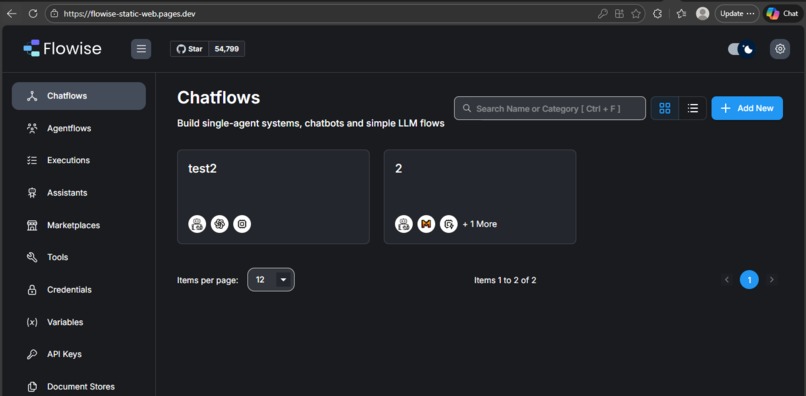Open the Executions sidebar section
806x396 pixels.
pos(79,160)
